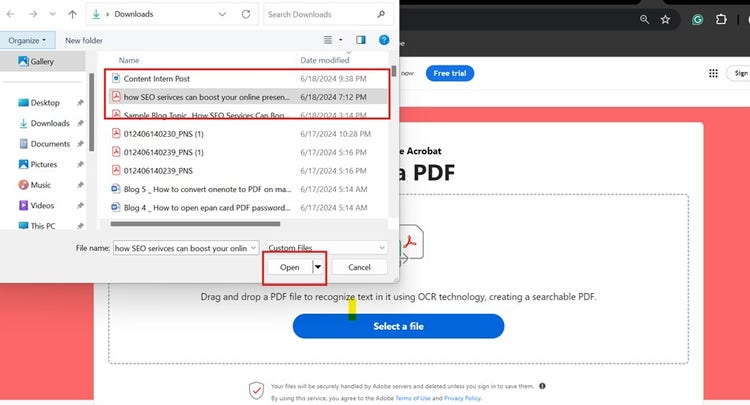Click the search magnifier in Search Downloads
This screenshot has width=750, height=405.
click(381, 14)
